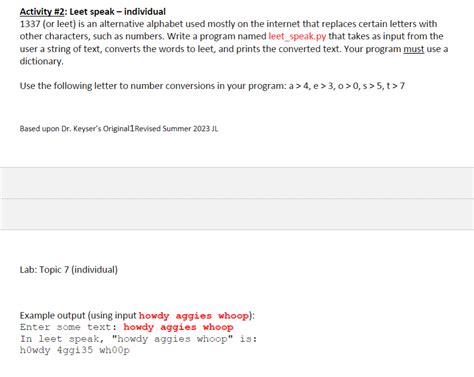Click the underlined "Activity #2" heading
Screen dimensions: 474x377
(x=41, y=12)
